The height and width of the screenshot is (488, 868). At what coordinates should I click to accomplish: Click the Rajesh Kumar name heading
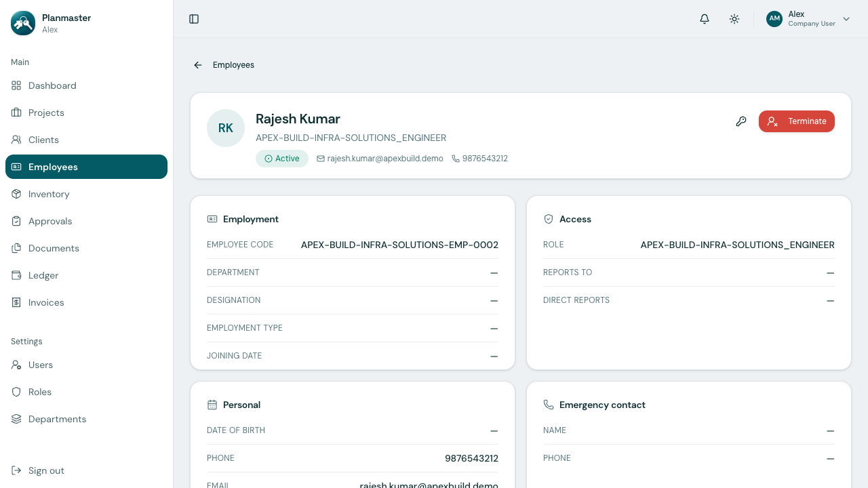[298, 119]
